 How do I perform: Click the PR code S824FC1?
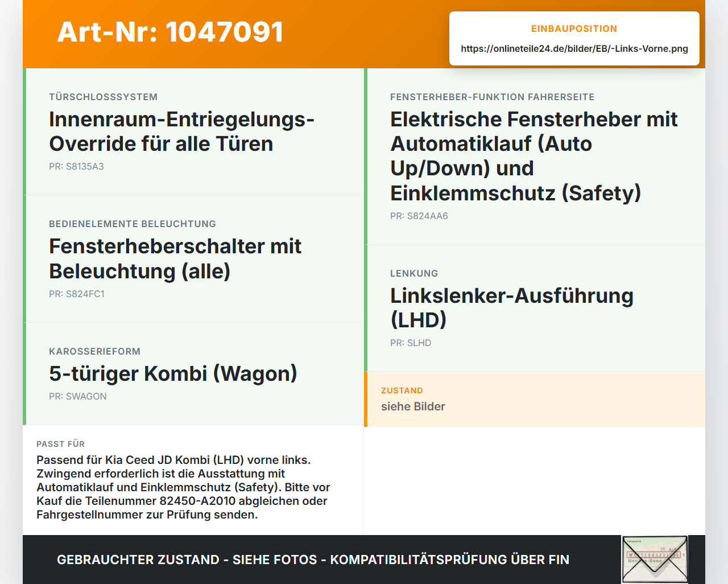[77, 294]
